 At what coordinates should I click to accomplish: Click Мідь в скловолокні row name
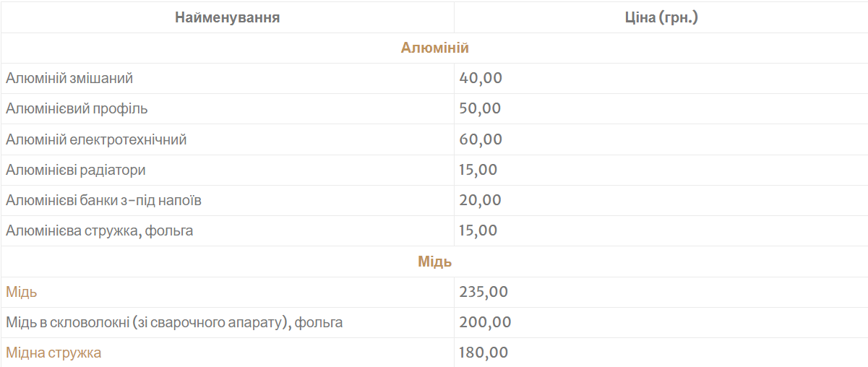coord(174,323)
